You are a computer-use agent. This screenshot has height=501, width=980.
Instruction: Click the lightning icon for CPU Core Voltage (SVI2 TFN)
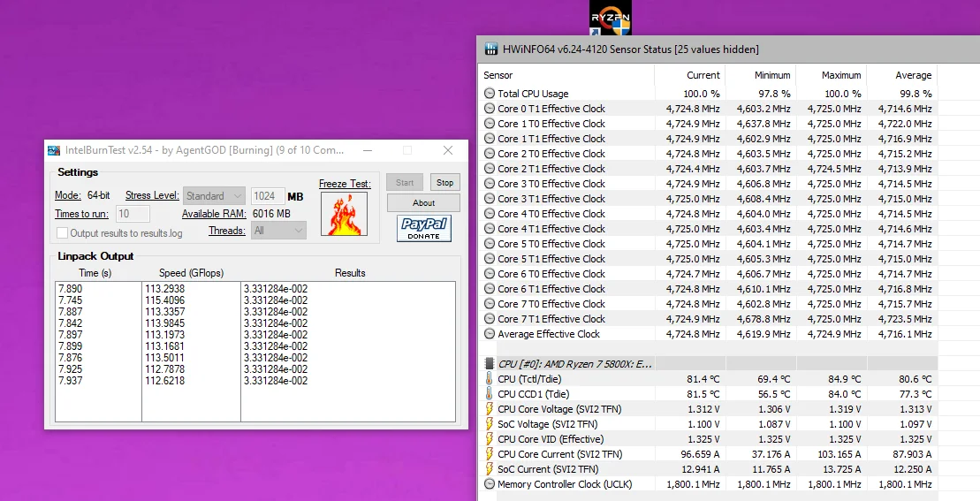pos(490,409)
